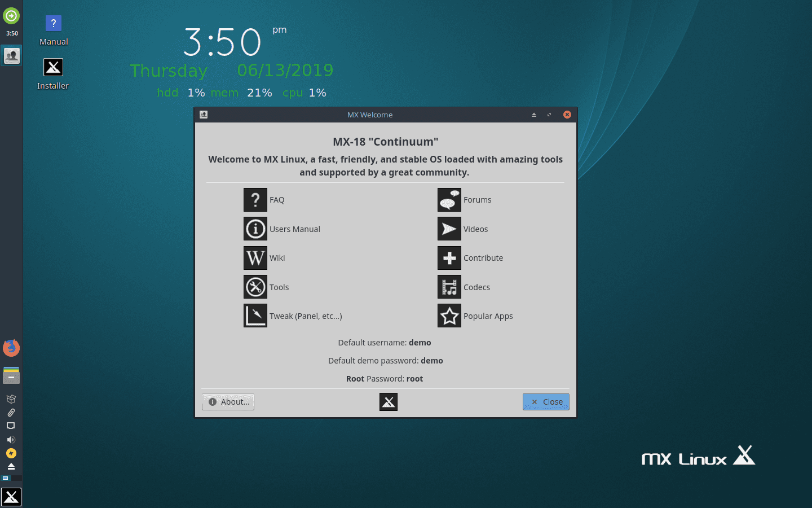Launch Firefox from the side panel
This screenshot has height=508, width=812.
coord(11,348)
